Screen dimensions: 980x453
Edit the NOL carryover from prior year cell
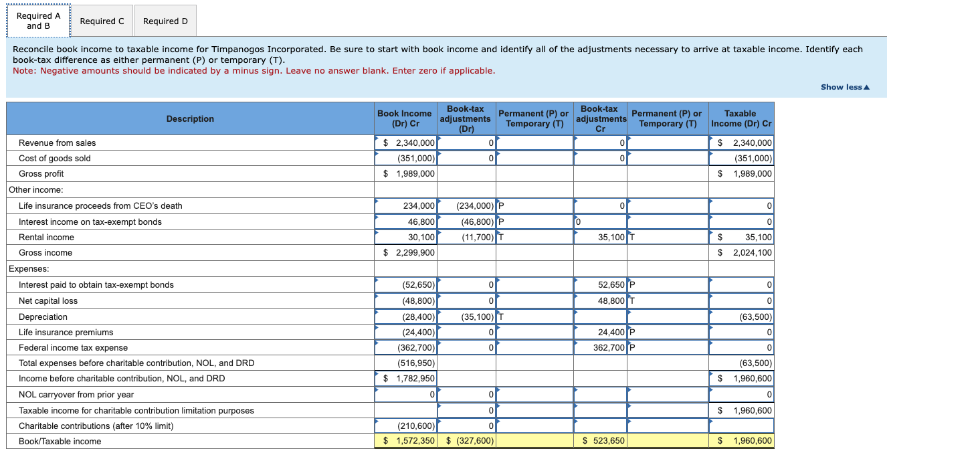(405, 394)
